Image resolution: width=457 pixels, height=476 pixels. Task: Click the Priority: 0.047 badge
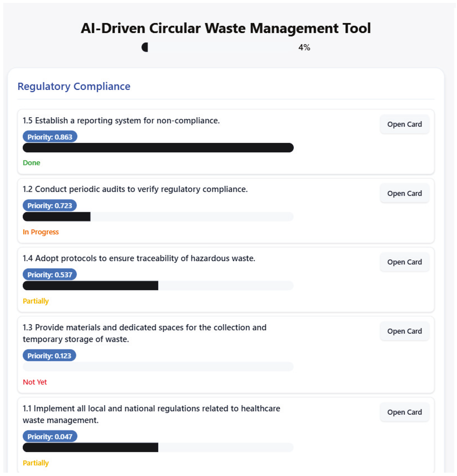pyautogui.click(x=50, y=437)
